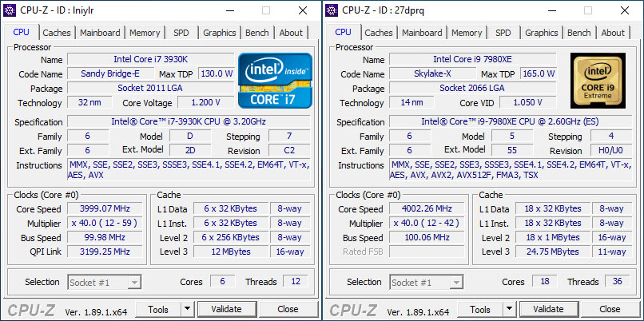The width and height of the screenshot is (644, 321).
Task: Minimize the CPU-Z Iniylr window
Action: point(229,10)
